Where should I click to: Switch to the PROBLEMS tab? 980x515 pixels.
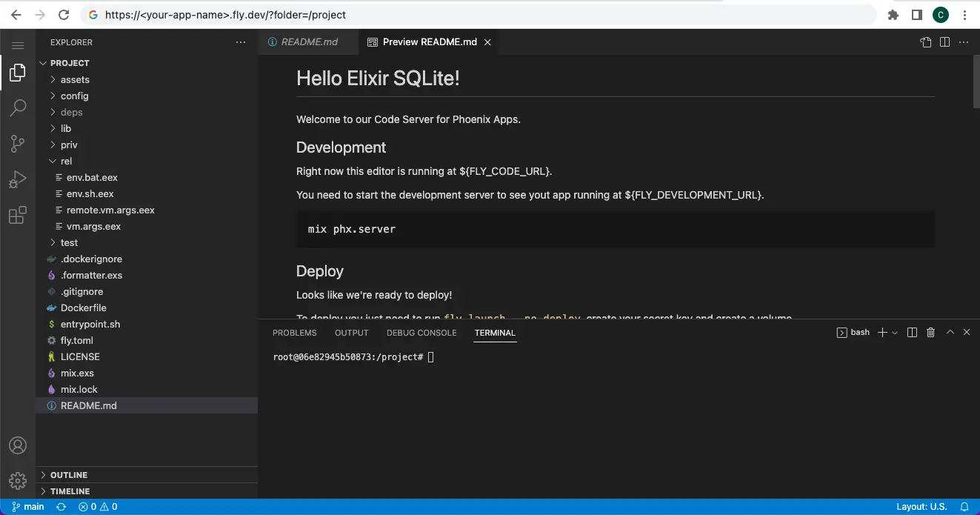point(294,333)
